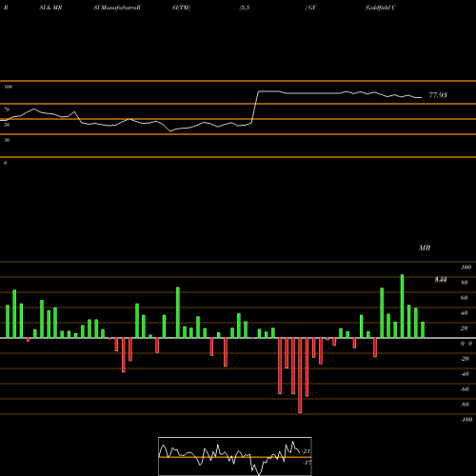This screenshot has width=476, height=476.
Task: Click the longest red histogram bar
Action: coord(300,375)
